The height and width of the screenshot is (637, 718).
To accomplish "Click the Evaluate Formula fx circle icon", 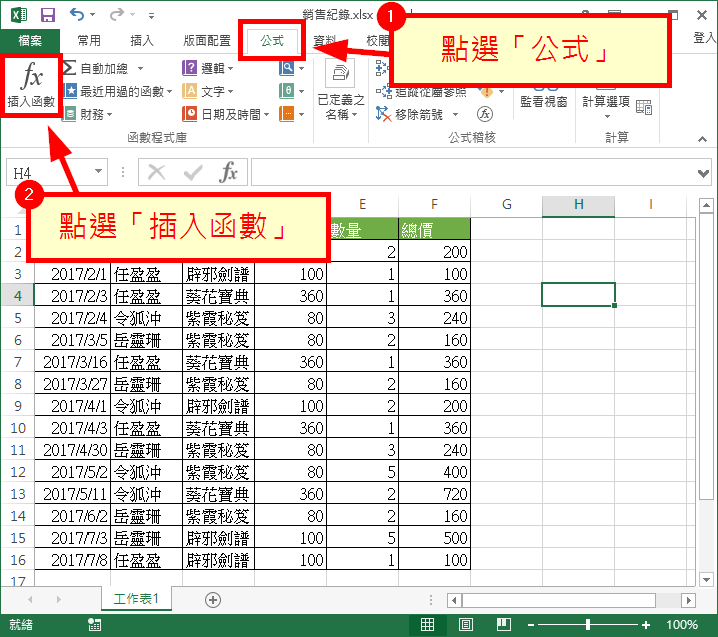I will pyautogui.click(x=485, y=114).
